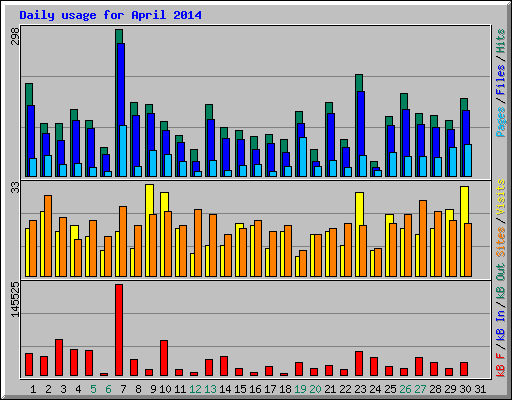Click the 'kB Out' legend label

(500, 282)
